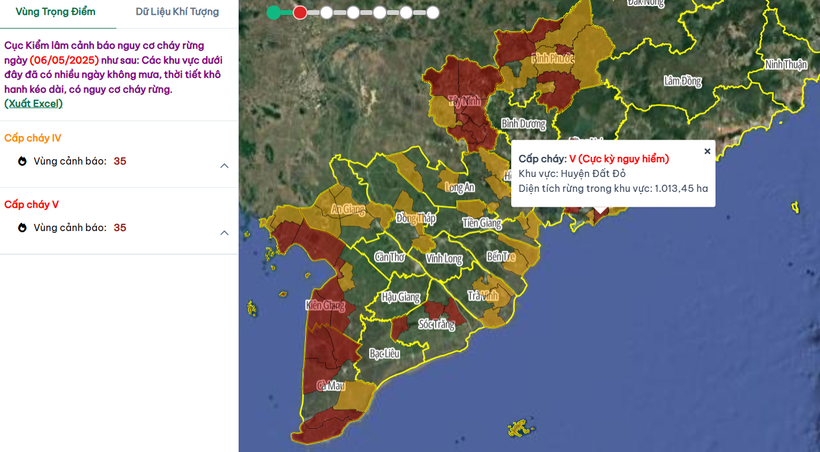Click the Kiên Giang region on map
Image resolution: width=820 pixels, height=452 pixels.
point(325,305)
